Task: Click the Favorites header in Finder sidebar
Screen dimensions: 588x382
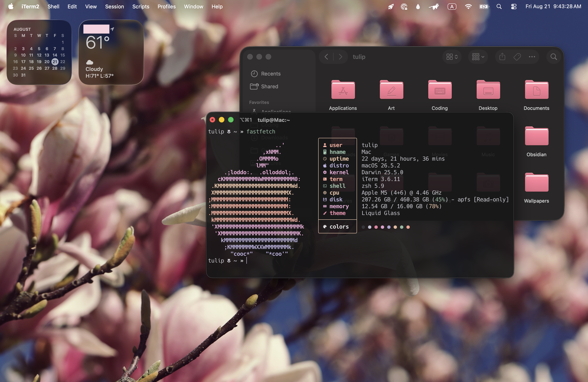Action: tap(259, 102)
